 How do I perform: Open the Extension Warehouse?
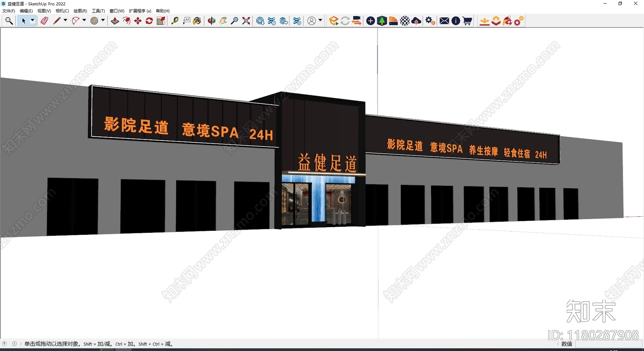pos(272,21)
